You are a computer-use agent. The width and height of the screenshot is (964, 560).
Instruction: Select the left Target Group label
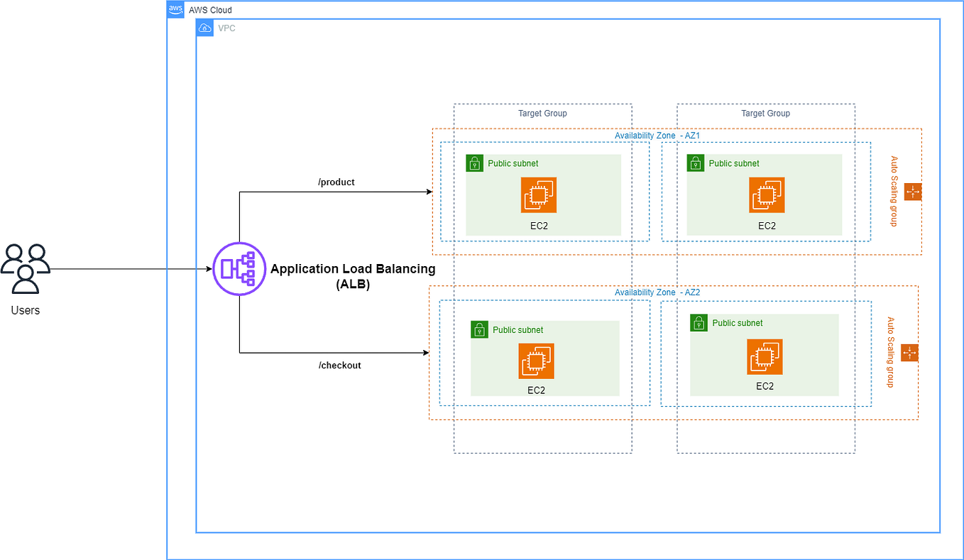[x=542, y=114]
